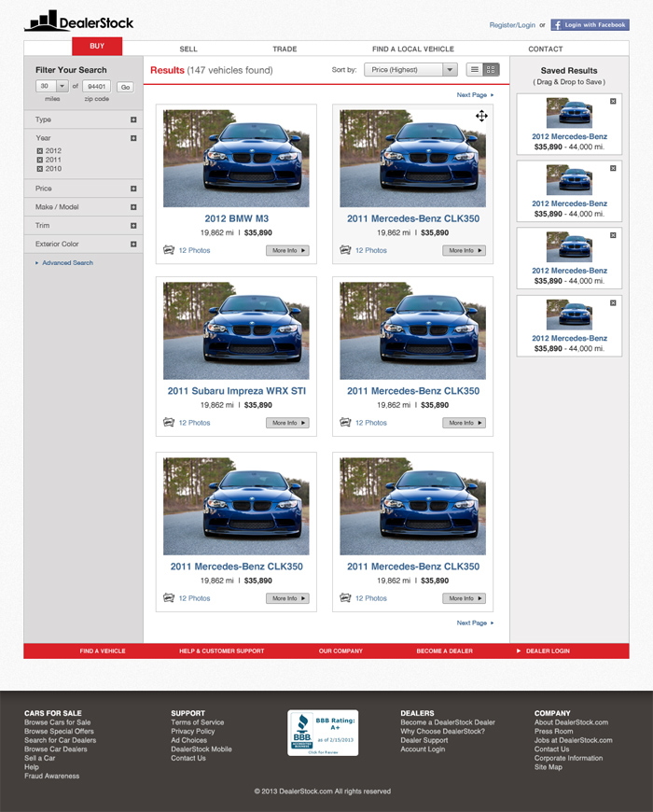Image resolution: width=653 pixels, height=812 pixels.
Task: Open DealerStock Mobile footer link
Action: pos(201,749)
